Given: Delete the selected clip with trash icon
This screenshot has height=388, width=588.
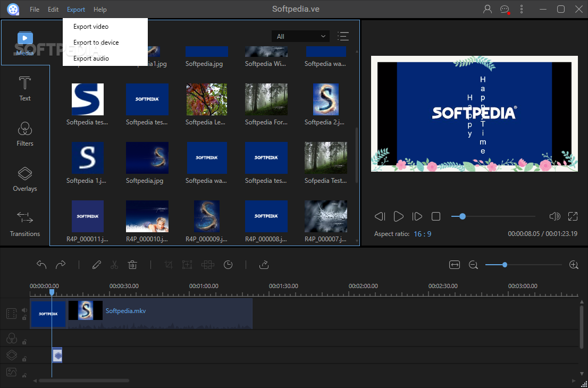Looking at the screenshot, I should click(132, 265).
